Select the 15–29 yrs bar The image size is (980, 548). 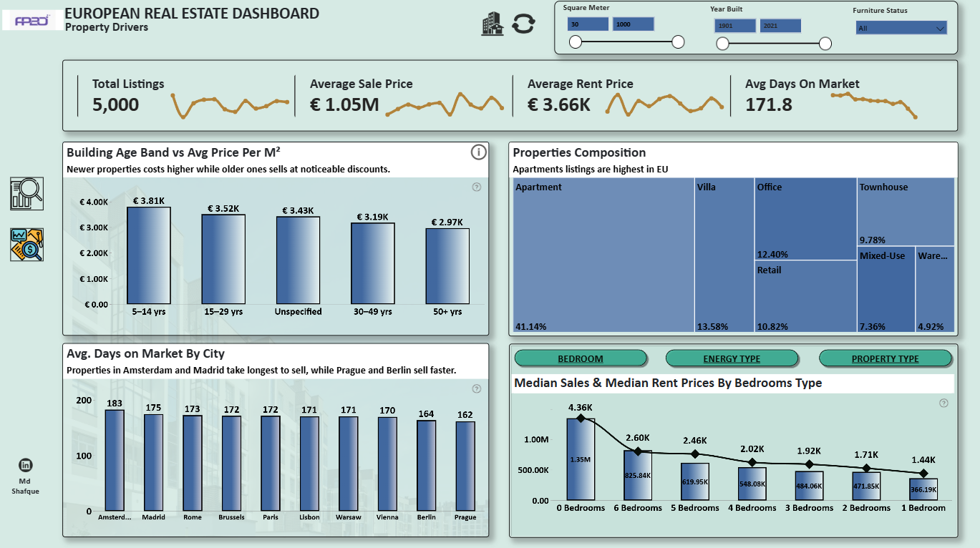(223, 259)
